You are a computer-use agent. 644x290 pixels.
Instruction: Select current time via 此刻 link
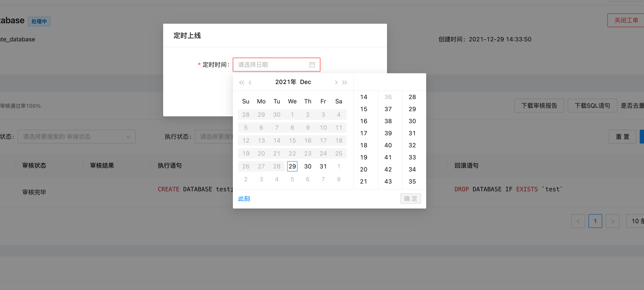pos(244,198)
